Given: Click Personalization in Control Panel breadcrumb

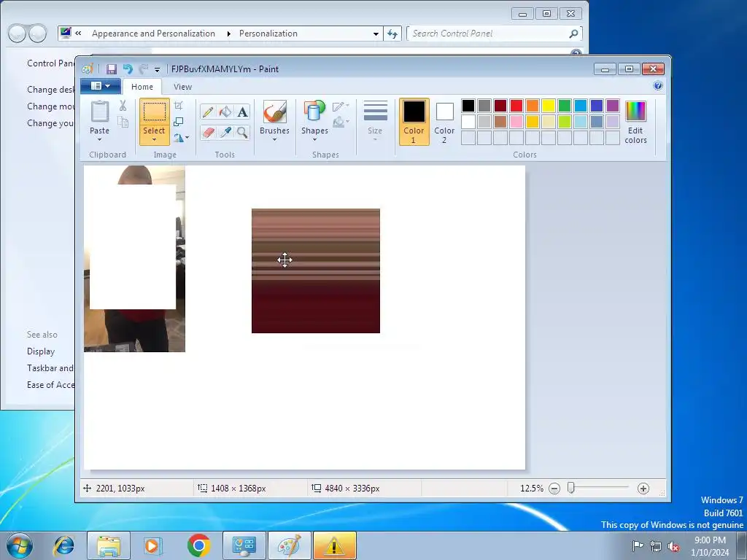Looking at the screenshot, I should pos(268,34).
